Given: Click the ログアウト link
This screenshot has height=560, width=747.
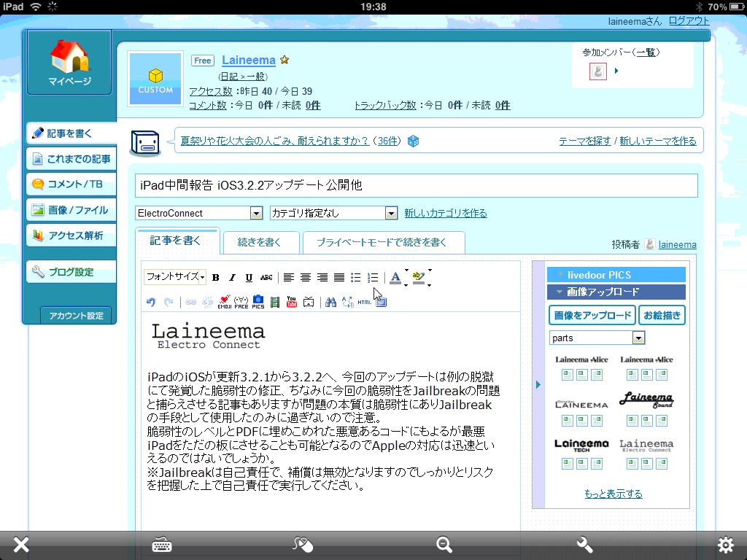Looking at the screenshot, I should coord(689,21).
